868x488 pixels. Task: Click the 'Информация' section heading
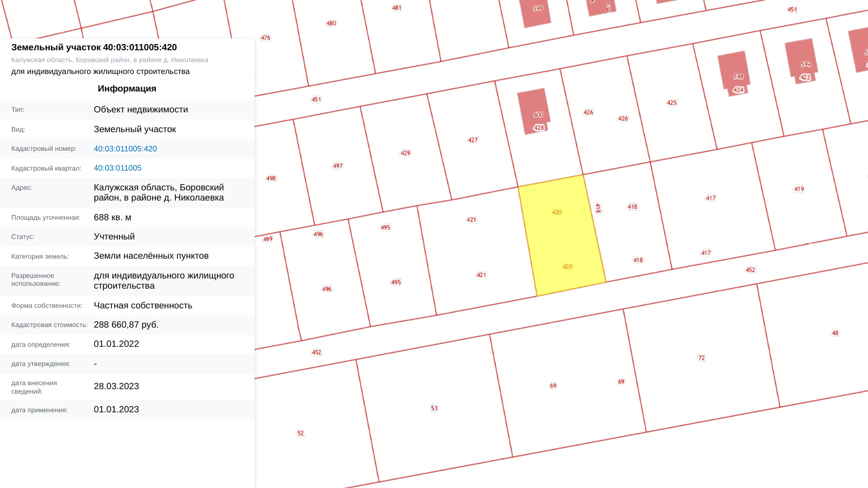click(127, 89)
